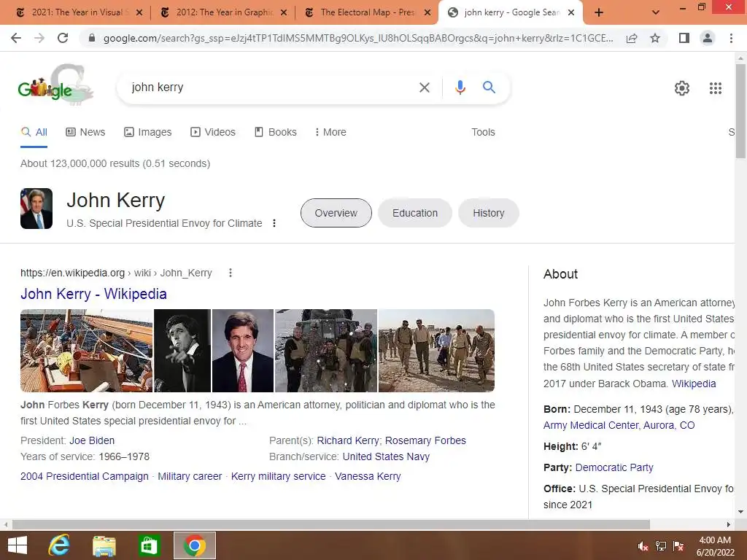The image size is (747, 560).
Task: Open the Windows Start button
Action: pos(18,545)
